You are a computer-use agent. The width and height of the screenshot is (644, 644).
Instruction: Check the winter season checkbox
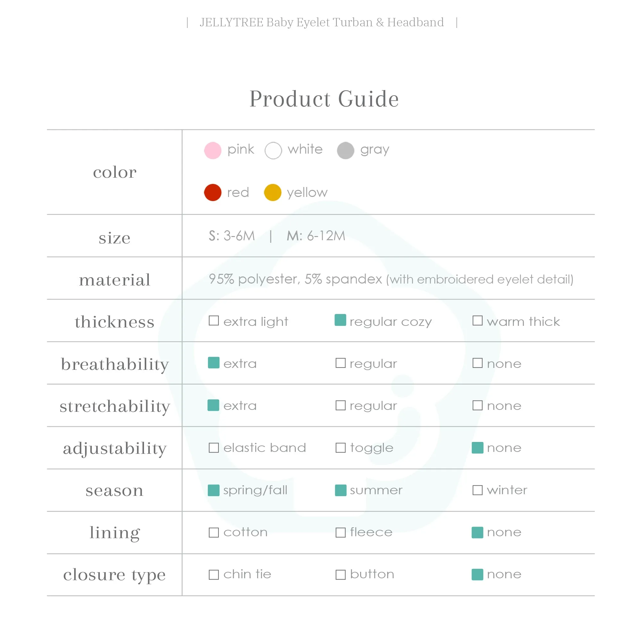[x=478, y=490]
